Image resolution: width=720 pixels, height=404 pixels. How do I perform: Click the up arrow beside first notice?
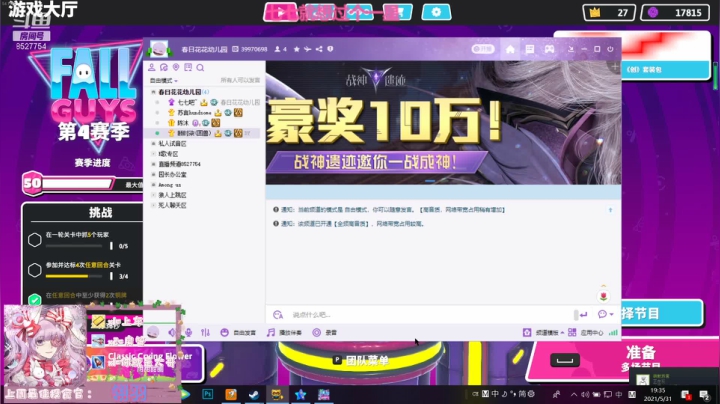point(610,210)
